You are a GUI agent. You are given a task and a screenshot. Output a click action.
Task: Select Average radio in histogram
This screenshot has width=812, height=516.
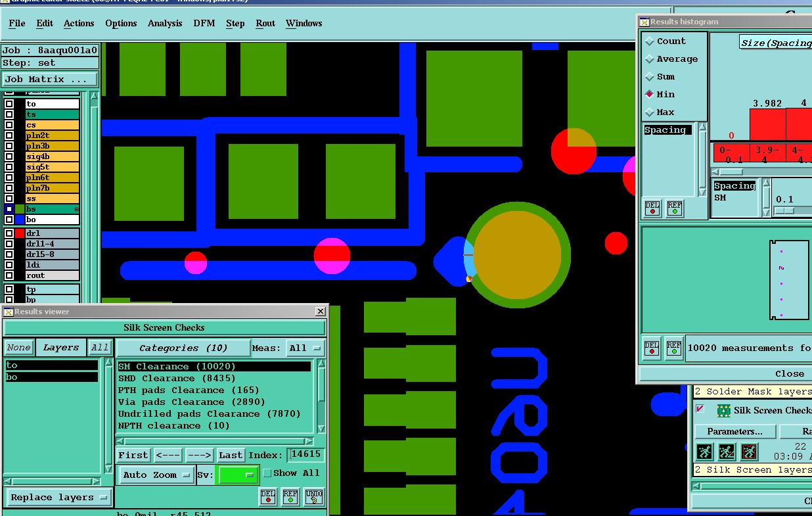[650, 59]
